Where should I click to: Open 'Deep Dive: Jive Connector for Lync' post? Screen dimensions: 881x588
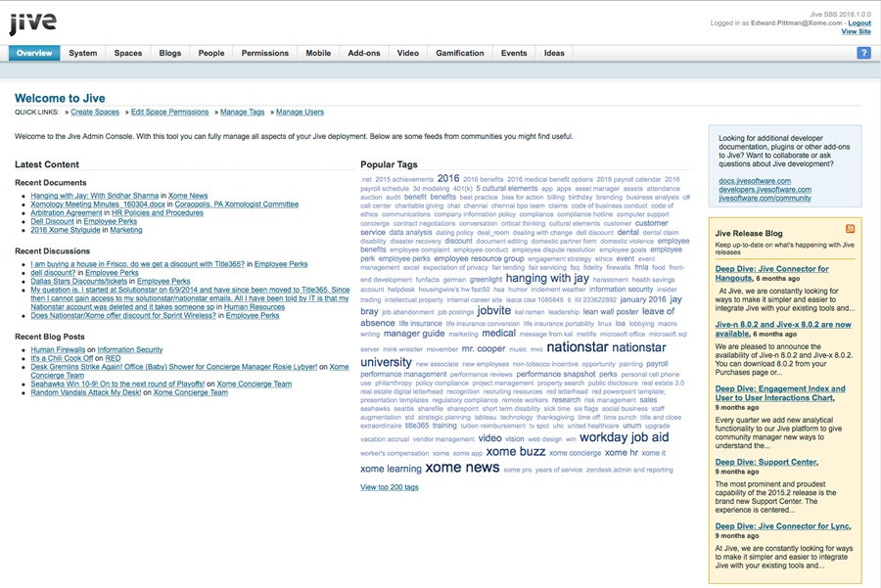click(x=783, y=526)
